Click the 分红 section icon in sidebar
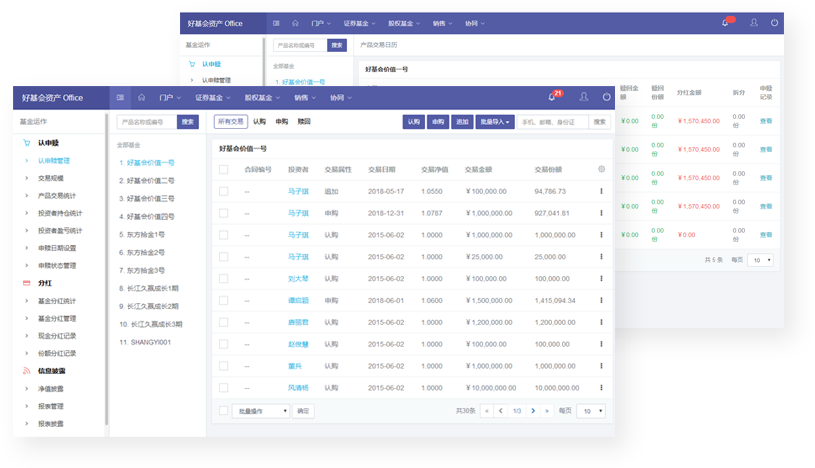The height and width of the screenshot is (468, 815). [27, 283]
